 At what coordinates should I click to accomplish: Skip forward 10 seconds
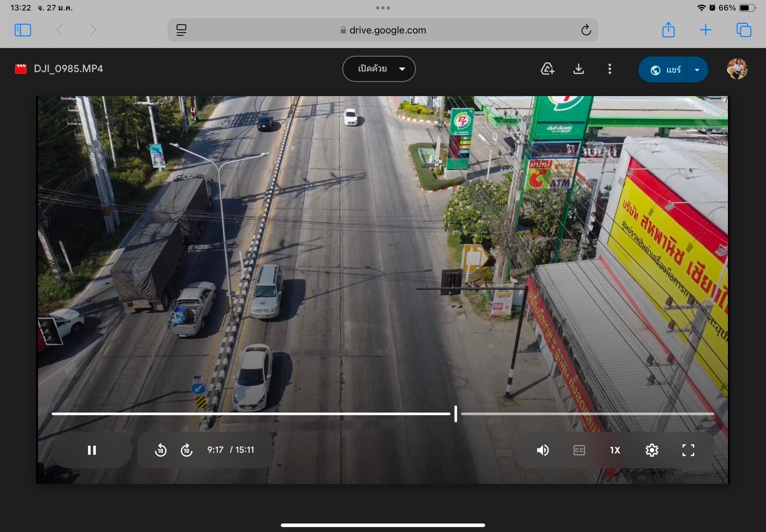pos(187,450)
